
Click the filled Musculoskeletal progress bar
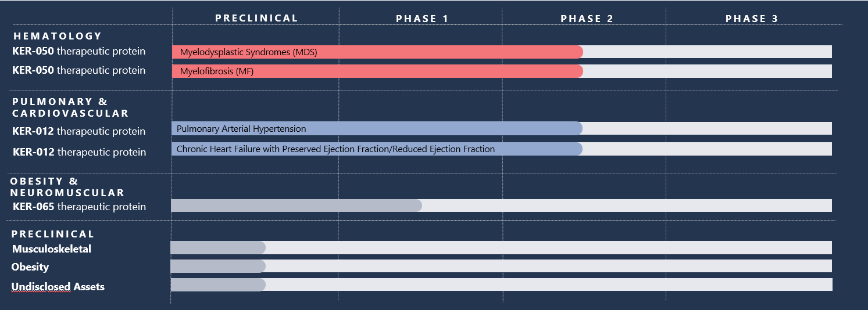(x=218, y=248)
